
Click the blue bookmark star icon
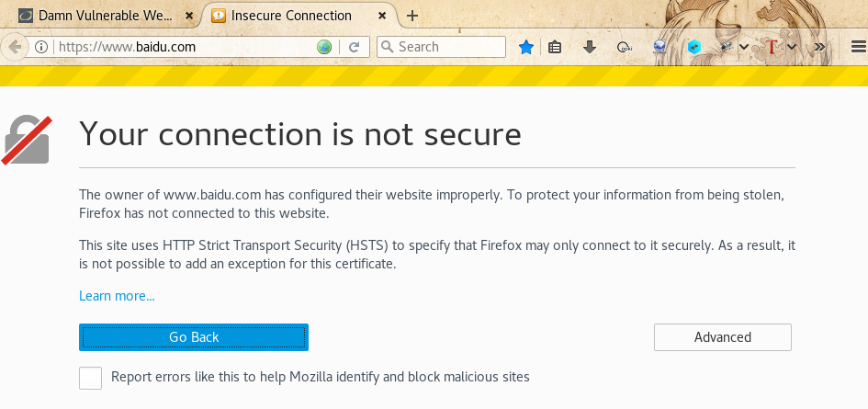coord(526,47)
